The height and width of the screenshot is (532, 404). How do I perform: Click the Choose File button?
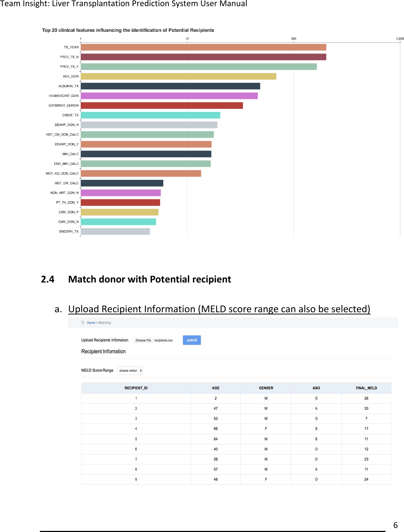tap(143, 340)
